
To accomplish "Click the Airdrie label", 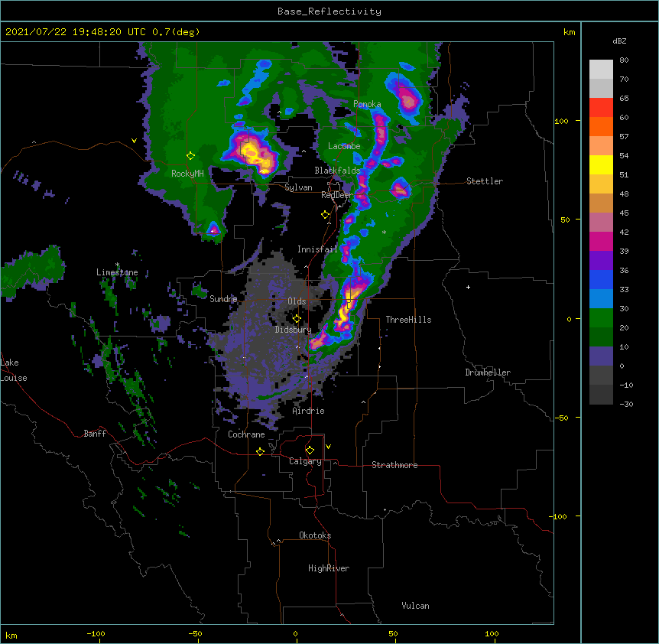I will click(309, 411).
